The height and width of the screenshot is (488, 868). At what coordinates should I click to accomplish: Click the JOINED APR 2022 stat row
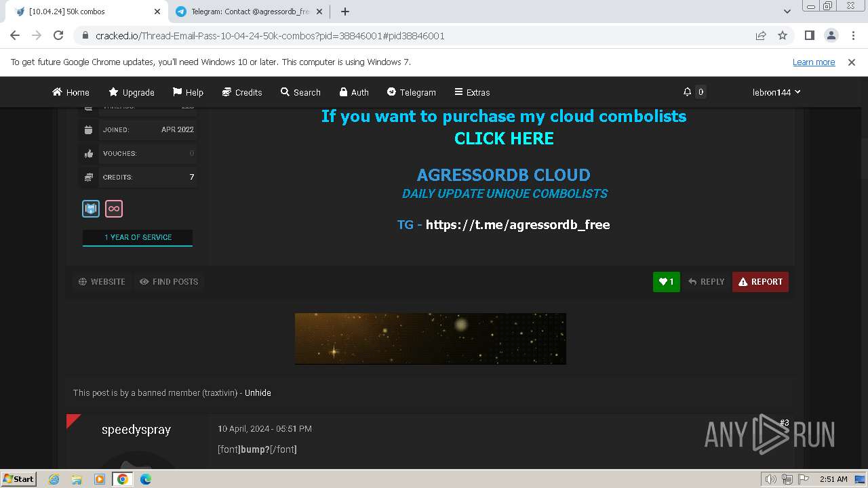pyautogui.click(x=138, y=129)
